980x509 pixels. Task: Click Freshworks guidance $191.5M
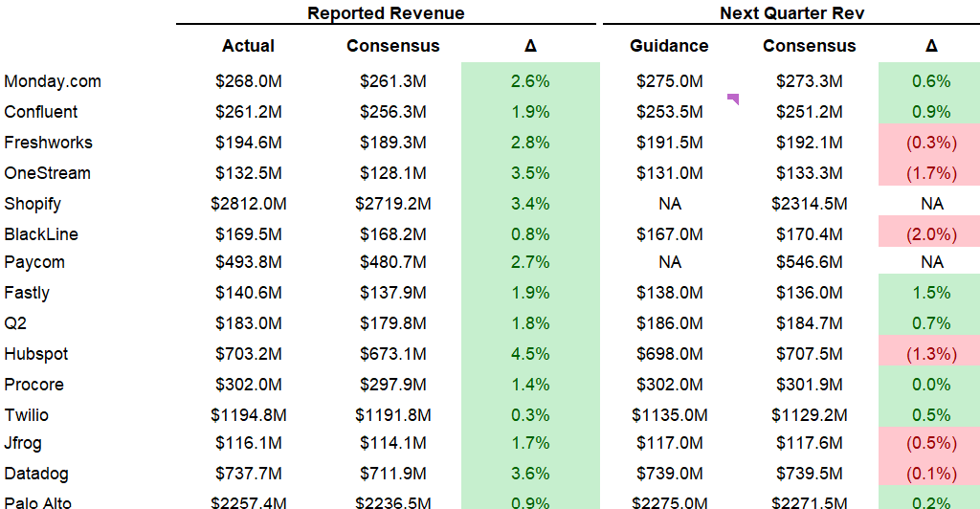pos(669,143)
